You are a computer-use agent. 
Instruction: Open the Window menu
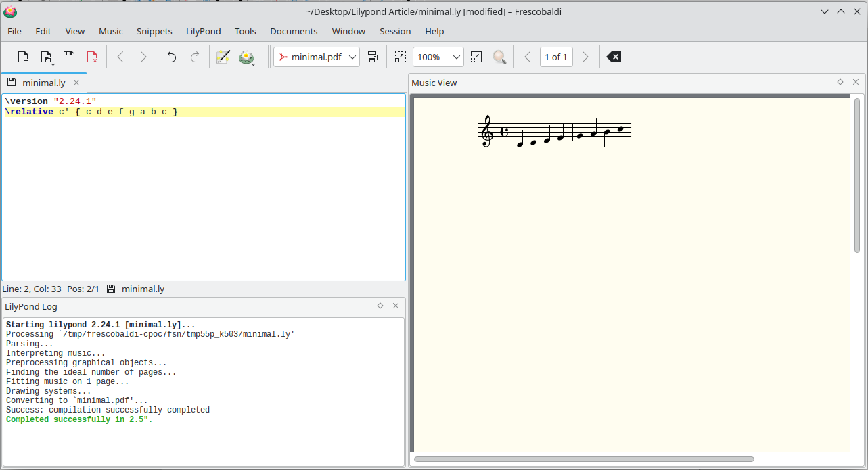(348, 31)
